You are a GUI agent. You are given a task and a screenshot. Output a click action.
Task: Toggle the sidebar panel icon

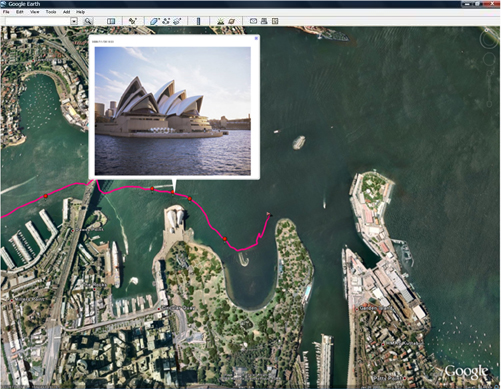[111, 21]
